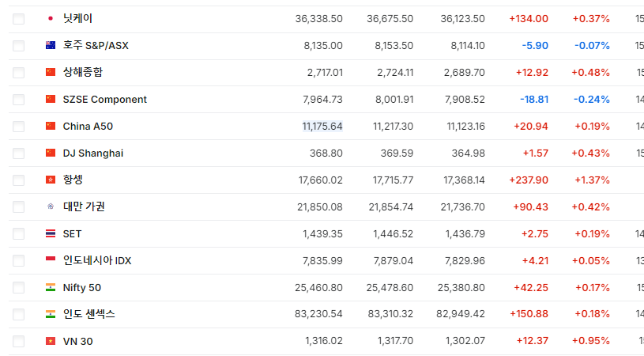Click the India flag icon beside Nifty 50
This screenshot has width=644, height=356.
tap(51, 287)
